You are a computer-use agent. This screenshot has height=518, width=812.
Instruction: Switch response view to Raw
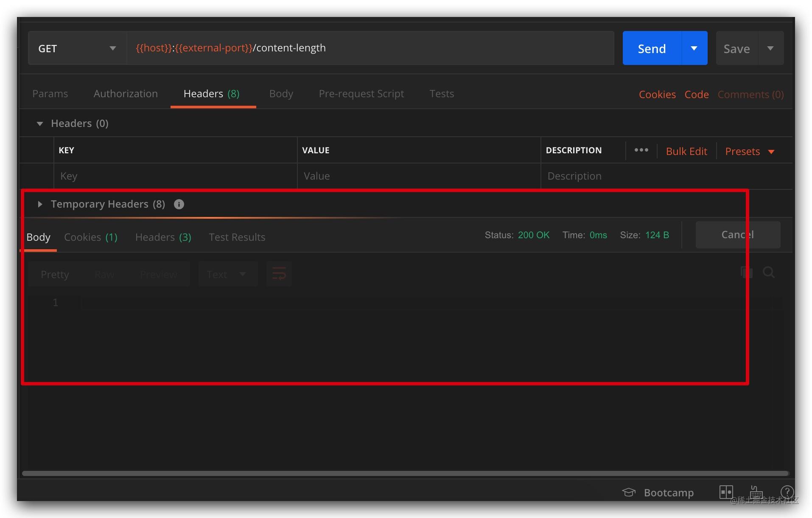[104, 274]
